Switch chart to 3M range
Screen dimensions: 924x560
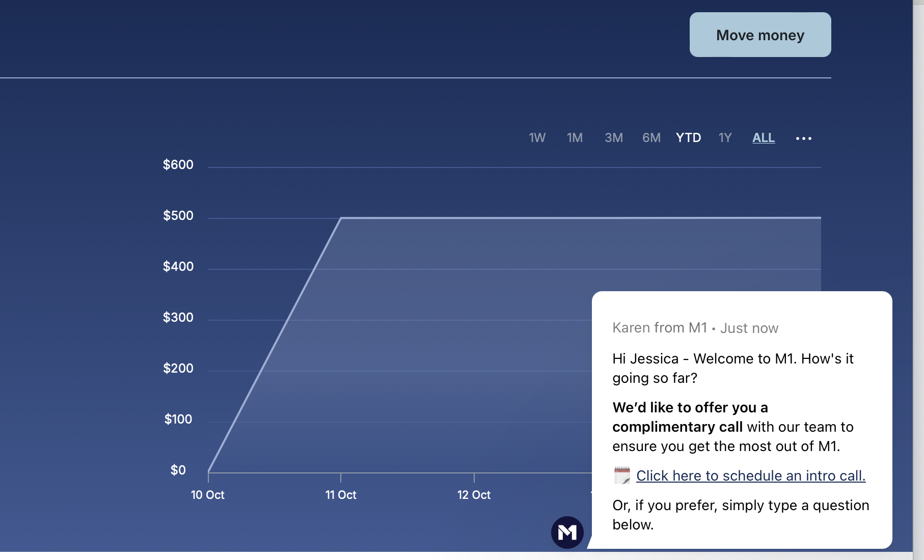point(614,138)
